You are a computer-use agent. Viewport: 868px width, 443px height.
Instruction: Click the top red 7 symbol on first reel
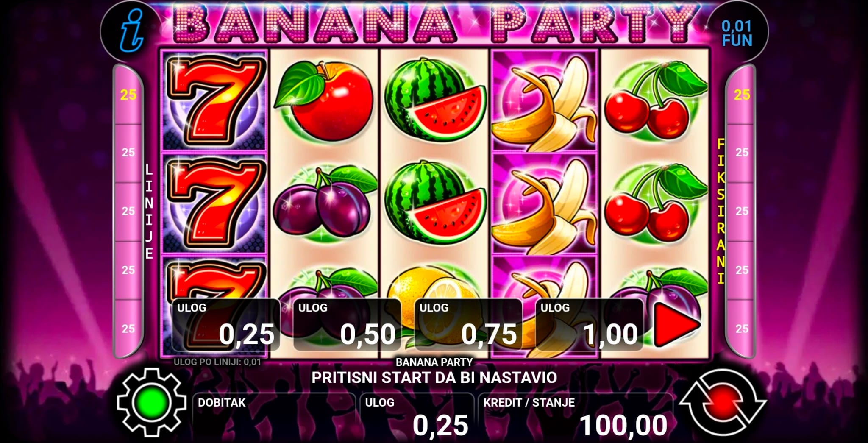click(x=214, y=100)
